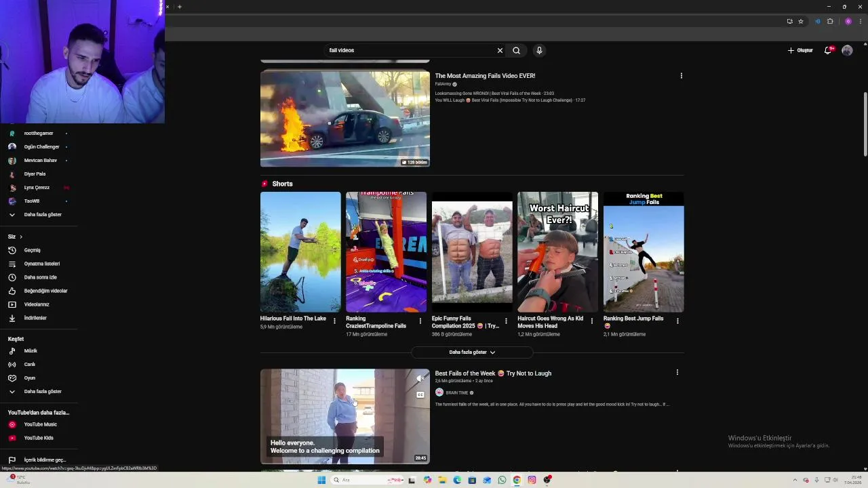868x488 pixels.
Task: Play the Ranking Best Jump Fails short thumbnail
Action: [x=644, y=252]
